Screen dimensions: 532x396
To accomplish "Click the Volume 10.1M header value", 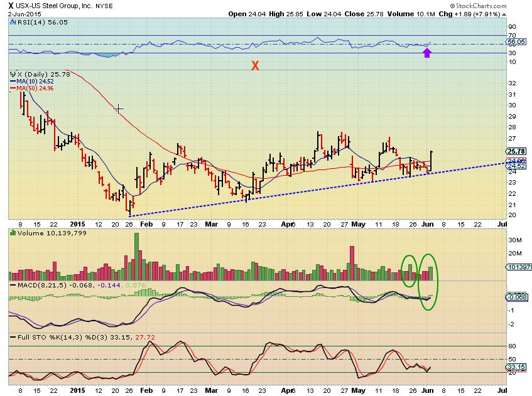I will (411, 14).
